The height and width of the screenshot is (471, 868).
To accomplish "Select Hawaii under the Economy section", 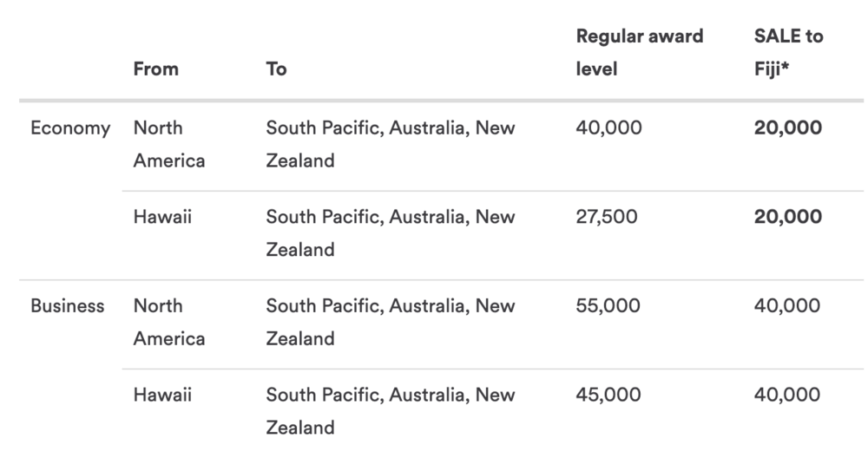I will click(x=162, y=217).
